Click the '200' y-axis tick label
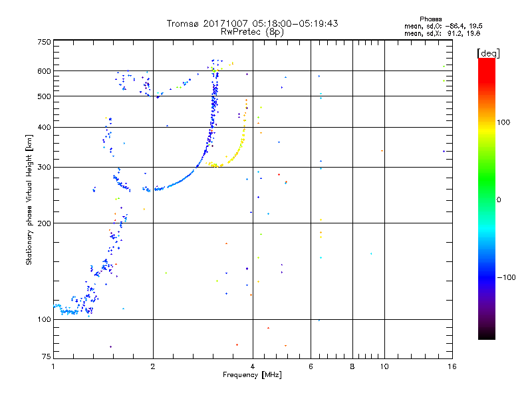The image size is (532, 399). coord(44,223)
